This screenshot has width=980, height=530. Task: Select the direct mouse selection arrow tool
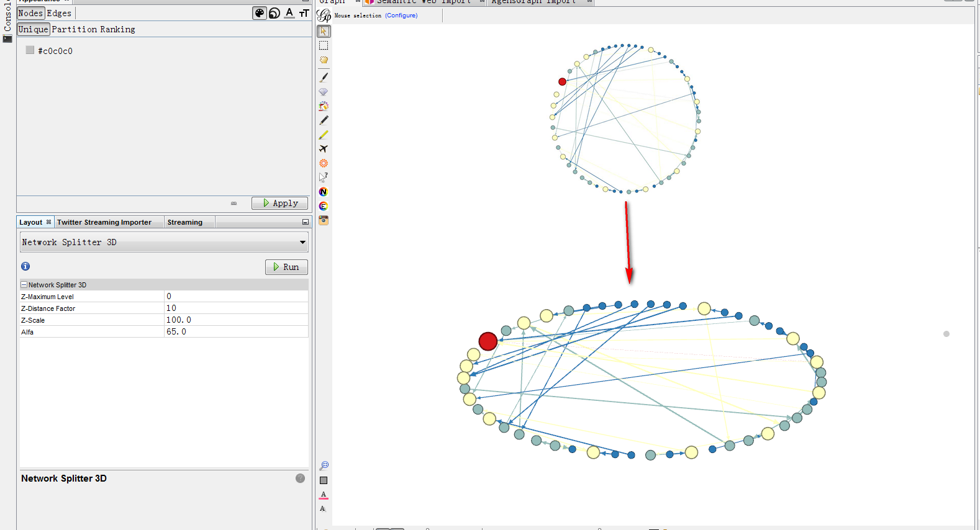pos(324,31)
